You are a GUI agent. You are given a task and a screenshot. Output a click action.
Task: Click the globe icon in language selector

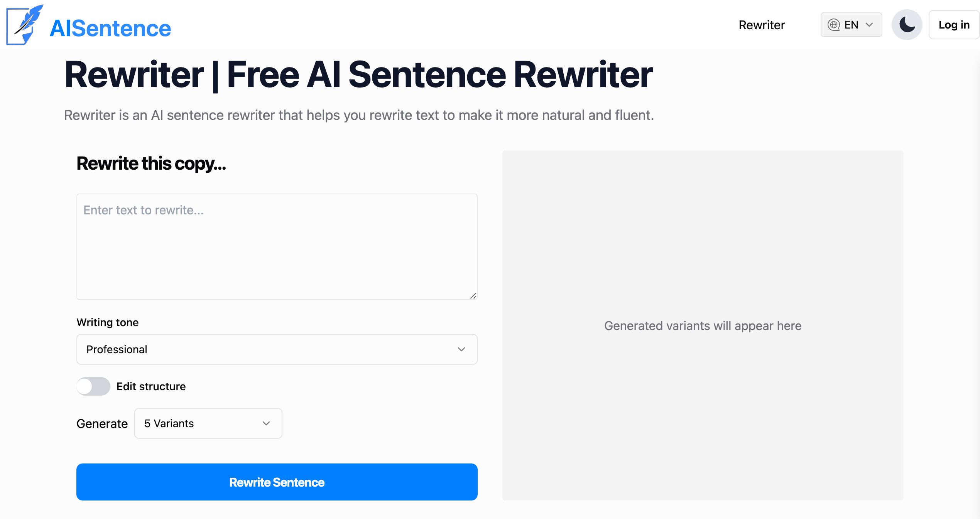pyautogui.click(x=834, y=25)
